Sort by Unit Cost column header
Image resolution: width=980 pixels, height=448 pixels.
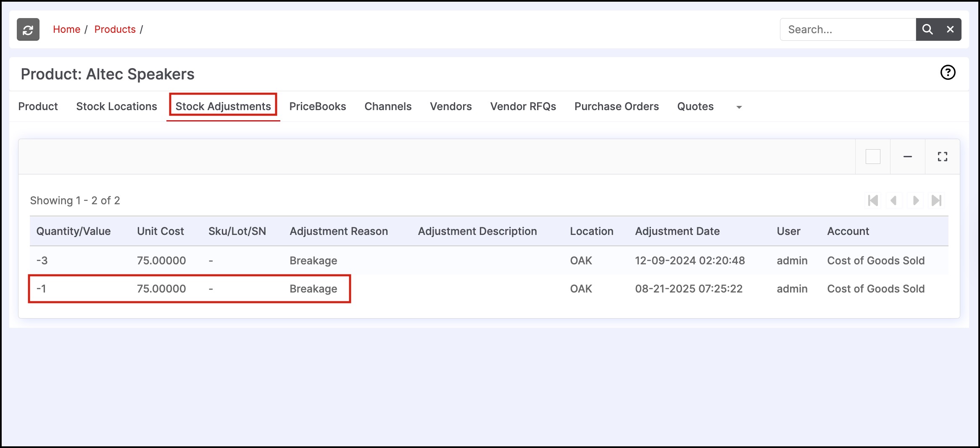[x=161, y=231]
